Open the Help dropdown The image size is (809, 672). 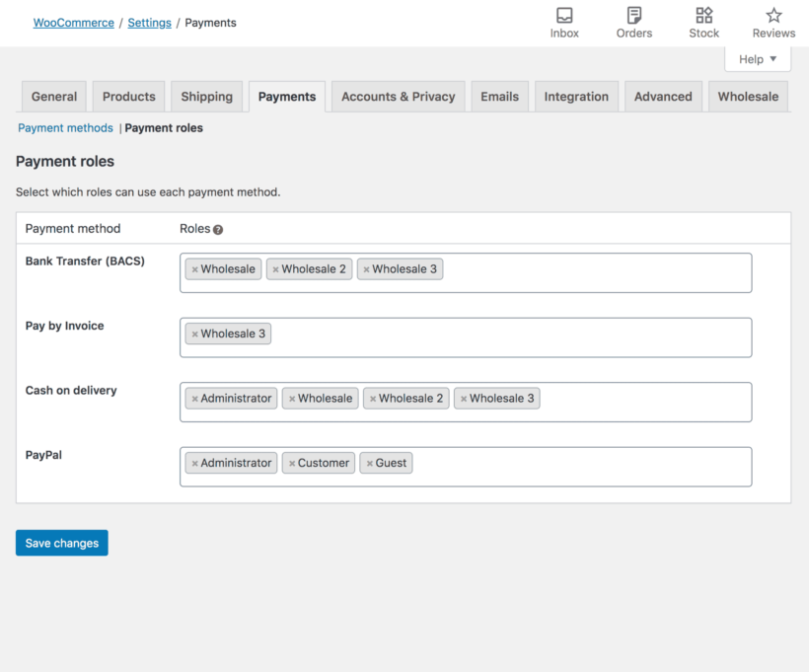pyautogui.click(x=757, y=59)
